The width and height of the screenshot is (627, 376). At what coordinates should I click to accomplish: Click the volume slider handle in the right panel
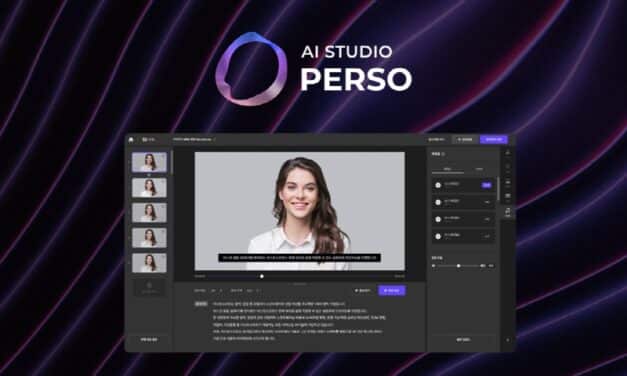click(459, 266)
